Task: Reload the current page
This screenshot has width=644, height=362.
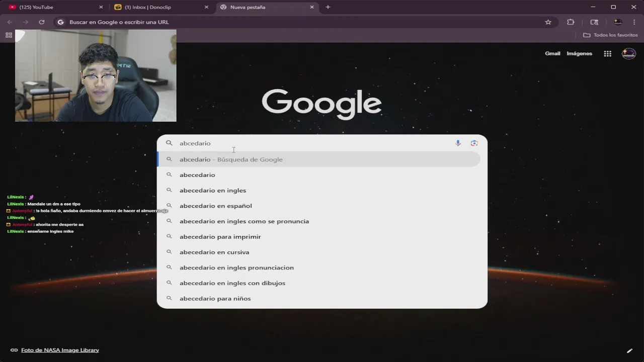Action: (42, 22)
